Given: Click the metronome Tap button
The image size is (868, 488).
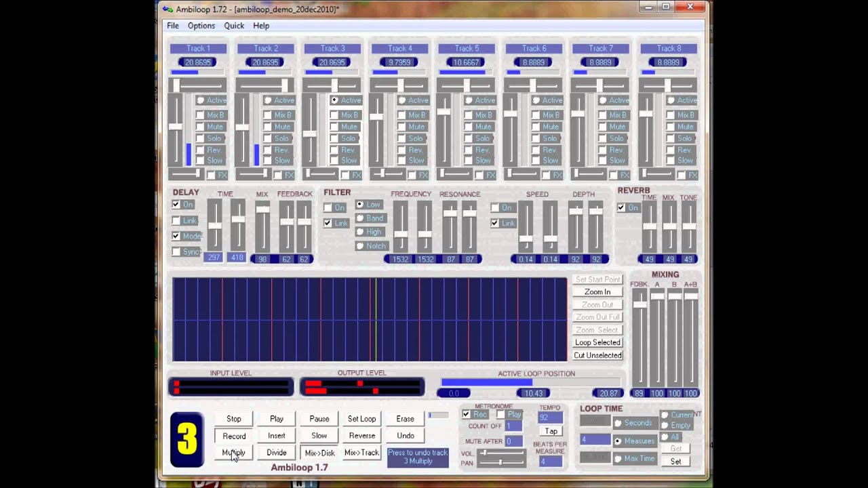Looking at the screenshot, I should (x=551, y=432).
